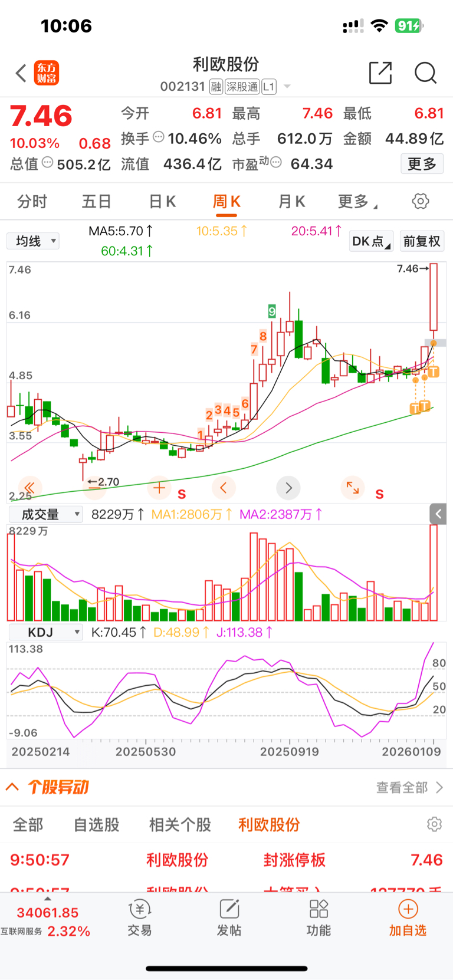Viewport: 453px width, 980px height.
Task: Switch to 日K tab
Action: pos(162,202)
